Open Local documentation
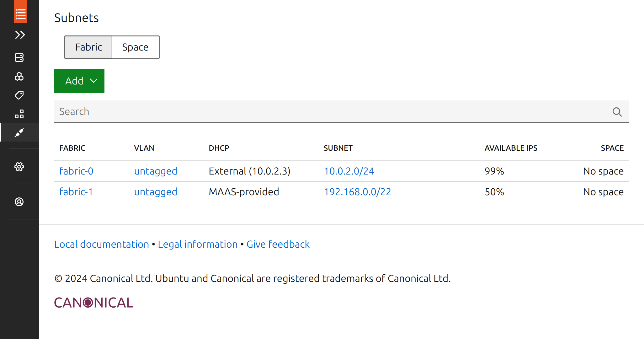Screen dimensions: 644x339 [x=101, y=244]
